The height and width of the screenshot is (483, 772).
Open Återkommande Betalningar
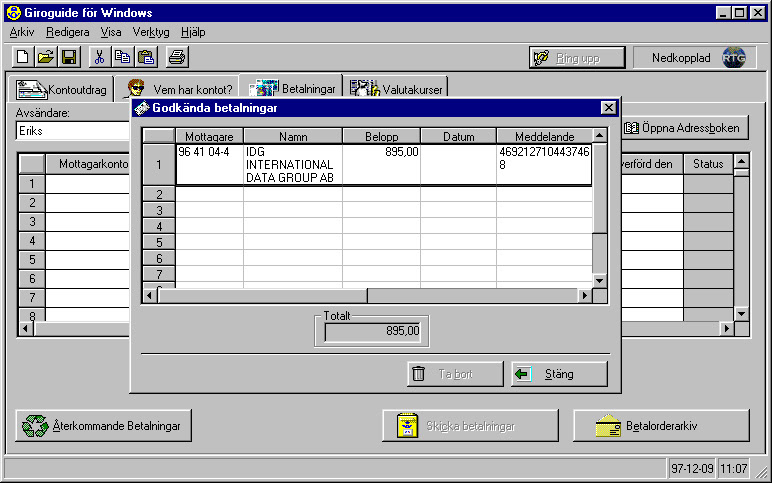pos(103,425)
